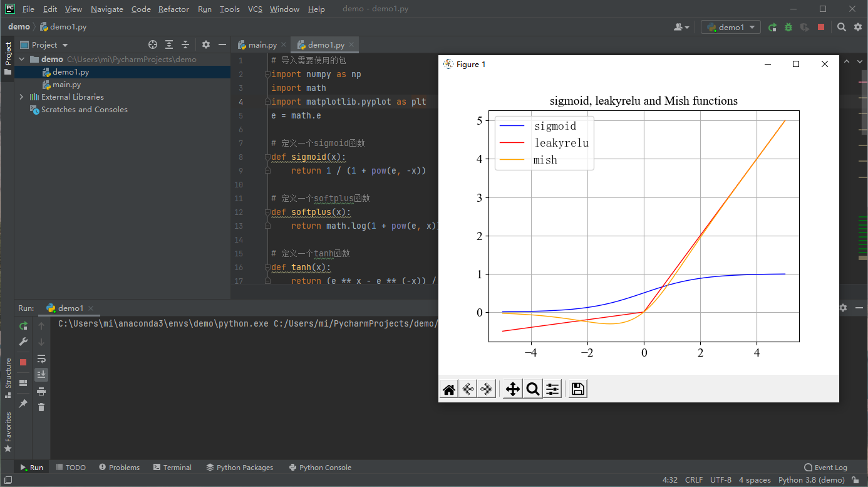868x487 pixels.
Task: Select the Pan axes tool in Figure 1
Action: point(512,389)
